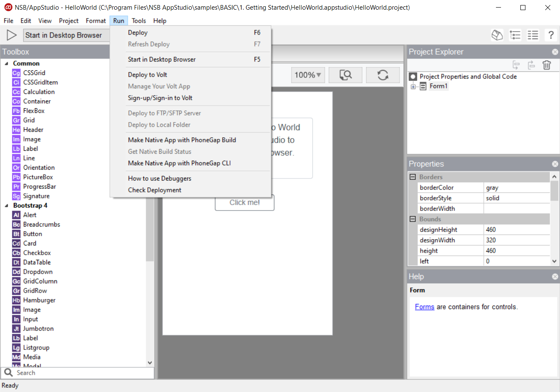Collapse the Bounds property section
Screen dimensions: 560x392
click(413, 219)
